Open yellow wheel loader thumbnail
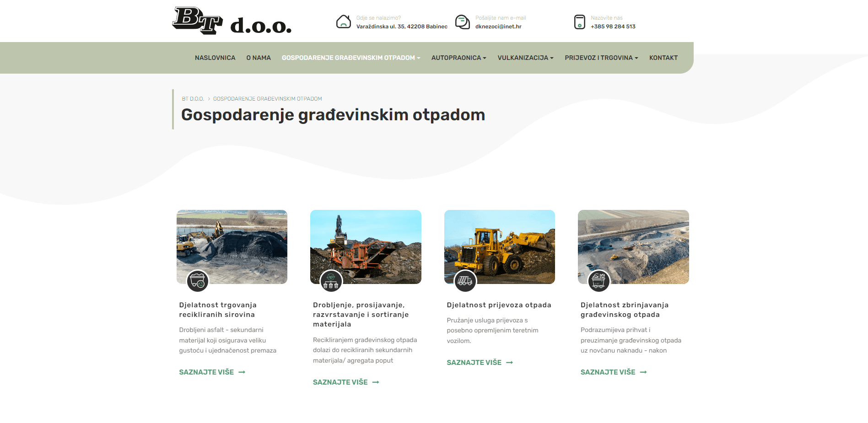 tap(500, 247)
